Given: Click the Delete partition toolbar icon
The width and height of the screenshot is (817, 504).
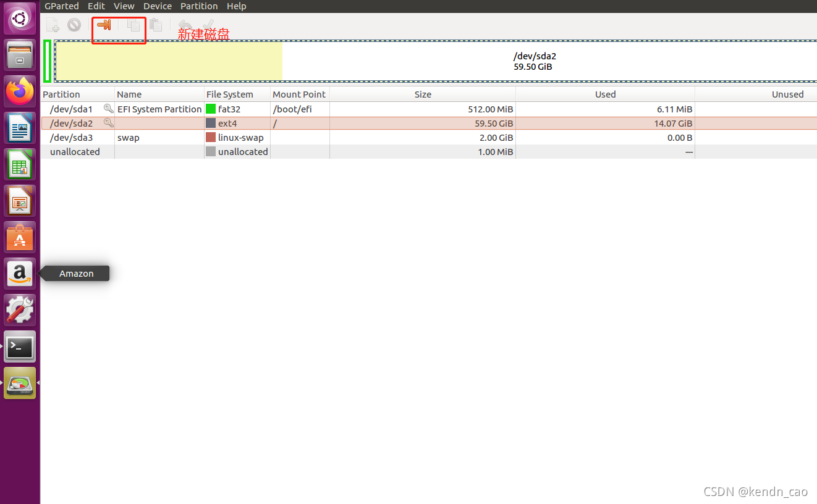Looking at the screenshot, I should (74, 25).
